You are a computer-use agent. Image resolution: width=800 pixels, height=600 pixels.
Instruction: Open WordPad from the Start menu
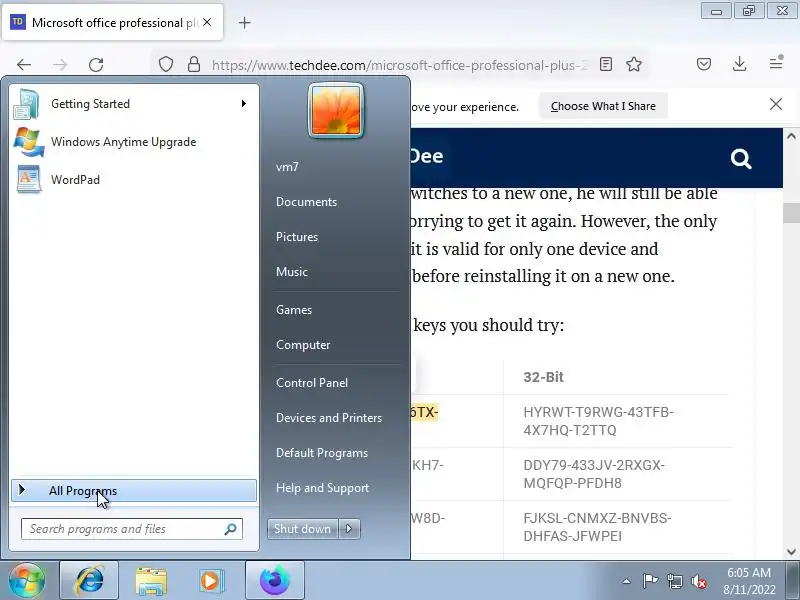pos(134,180)
